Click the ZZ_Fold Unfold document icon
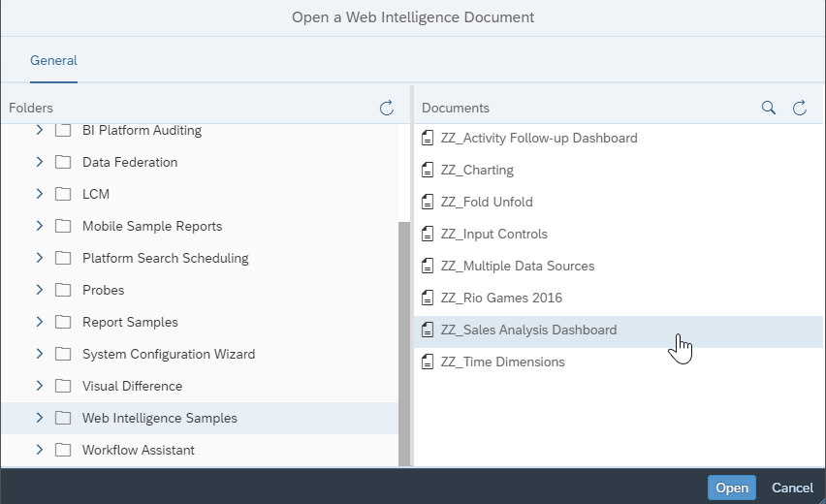The image size is (826, 504). pos(428,203)
